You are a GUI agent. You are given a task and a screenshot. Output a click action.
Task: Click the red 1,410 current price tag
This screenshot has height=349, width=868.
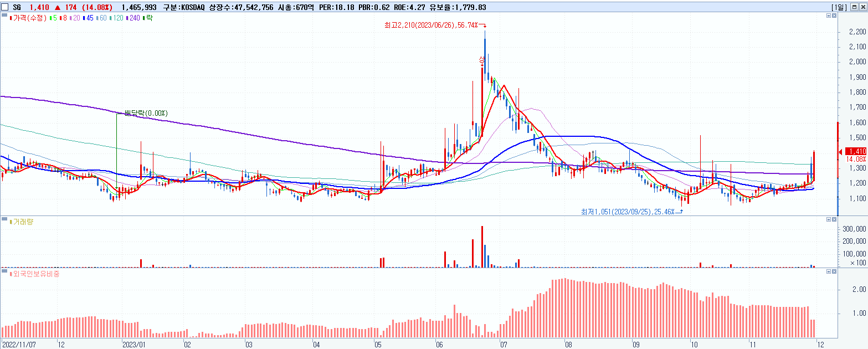[x=857, y=151]
